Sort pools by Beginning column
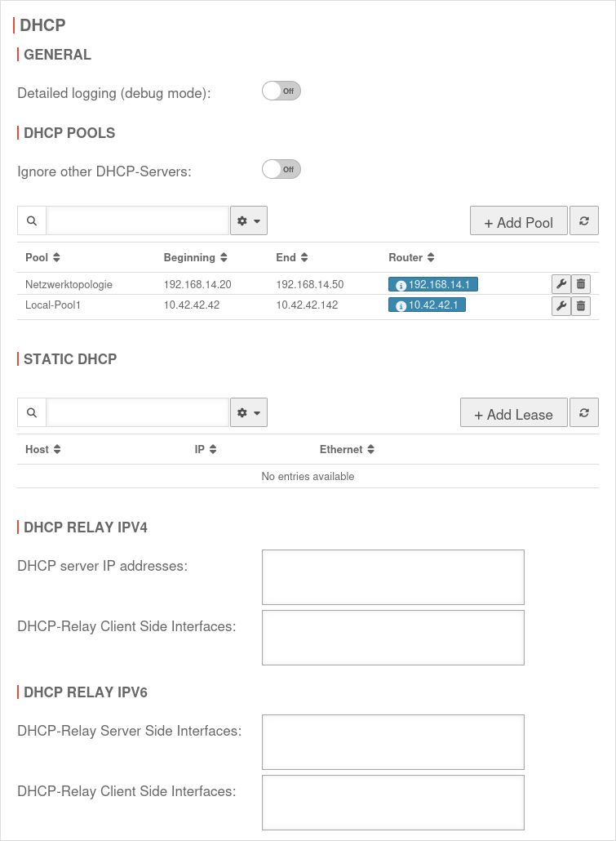This screenshot has width=616, height=841. 195,257
